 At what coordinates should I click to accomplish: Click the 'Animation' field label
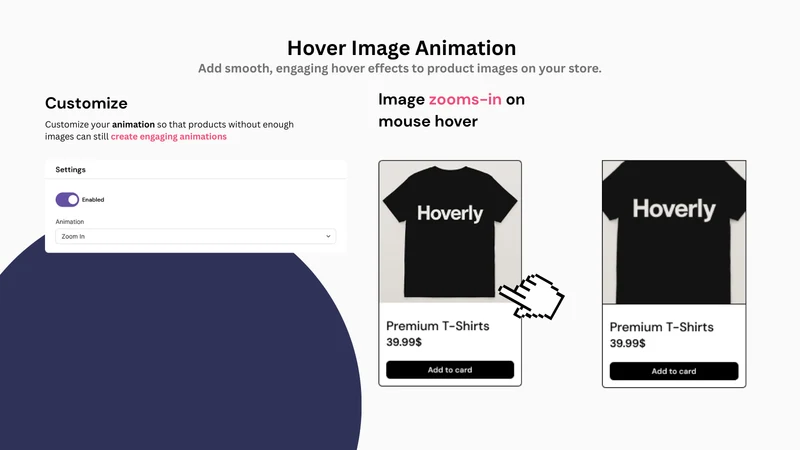(x=69, y=221)
